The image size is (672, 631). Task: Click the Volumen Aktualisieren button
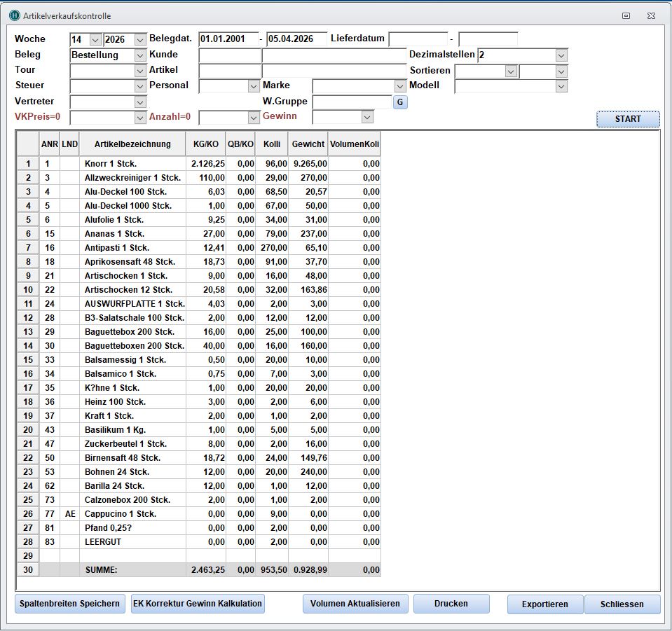pyautogui.click(x=355, y=604)
